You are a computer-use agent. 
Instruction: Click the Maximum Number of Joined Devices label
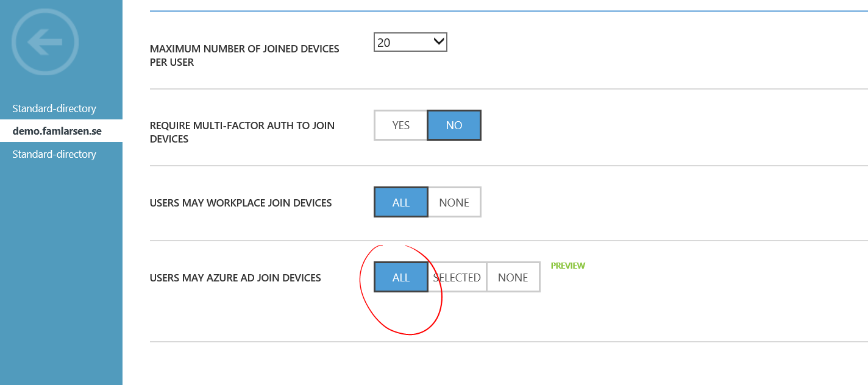[244, 55]
